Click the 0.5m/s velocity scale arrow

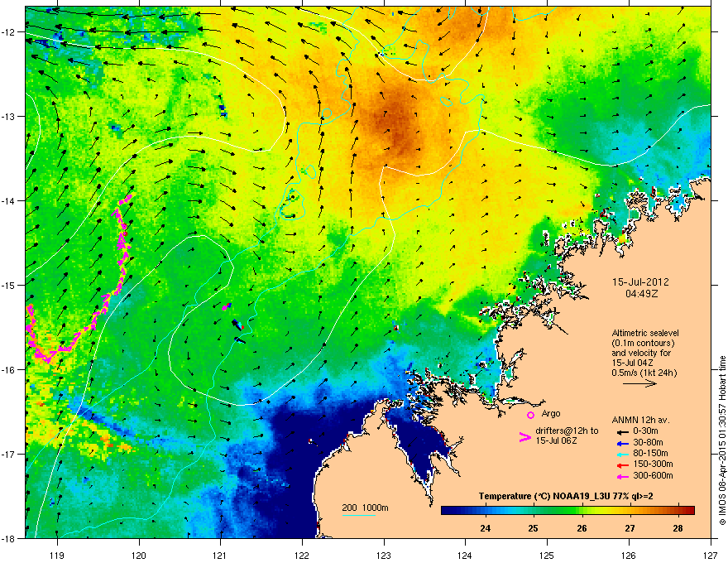click(639, 383)
